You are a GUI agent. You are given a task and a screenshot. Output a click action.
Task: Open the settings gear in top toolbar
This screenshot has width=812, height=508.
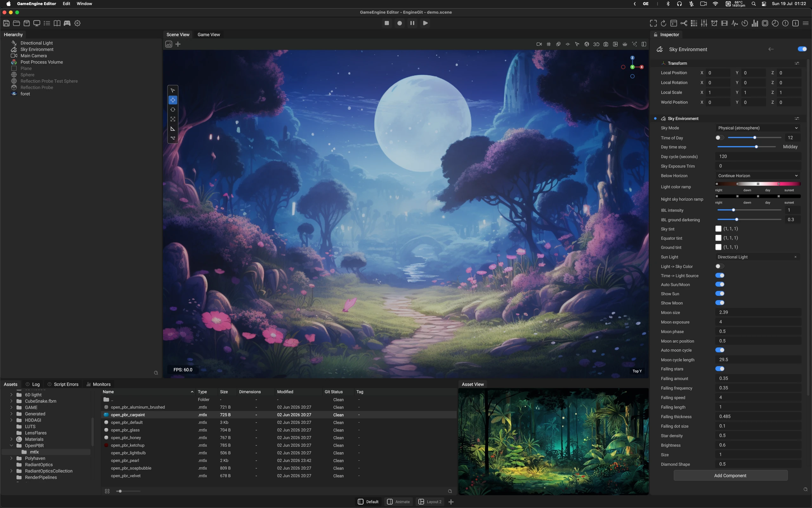(77, 23)
